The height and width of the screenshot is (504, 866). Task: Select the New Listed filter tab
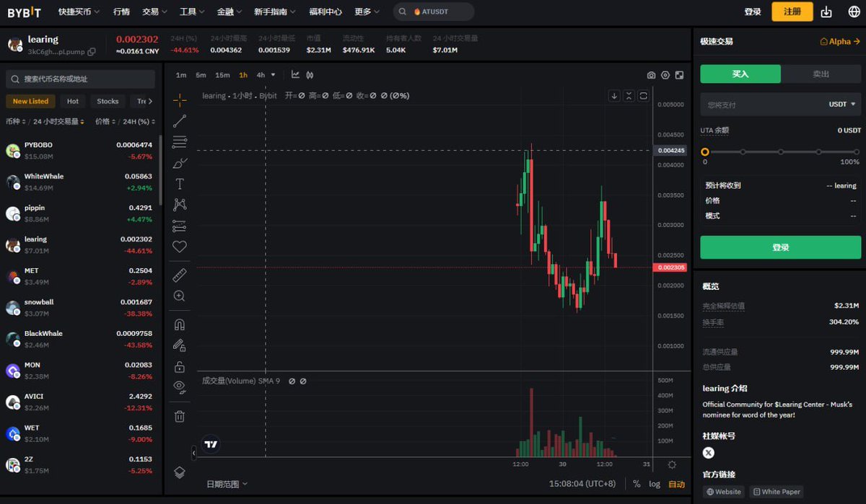click(30, 102)
